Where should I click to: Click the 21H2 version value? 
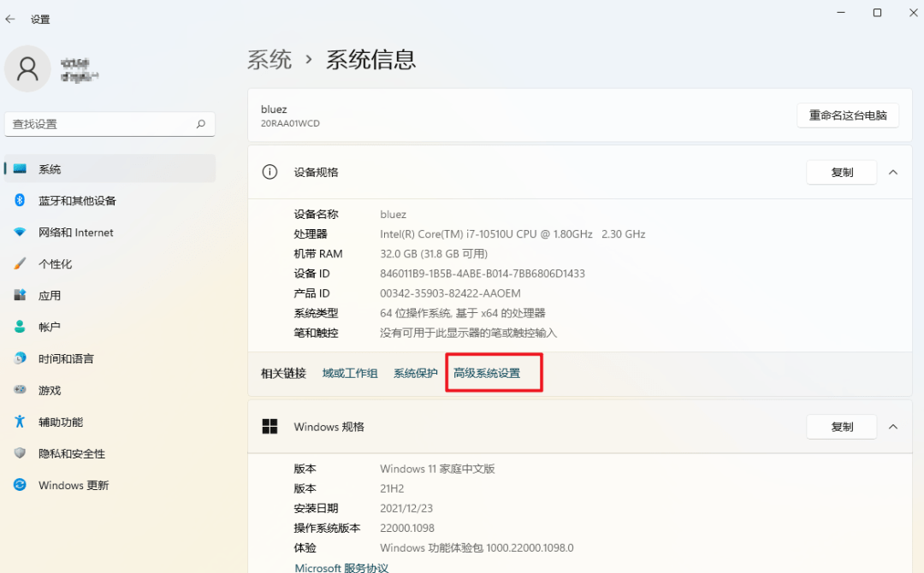click(x=392, y=489)
